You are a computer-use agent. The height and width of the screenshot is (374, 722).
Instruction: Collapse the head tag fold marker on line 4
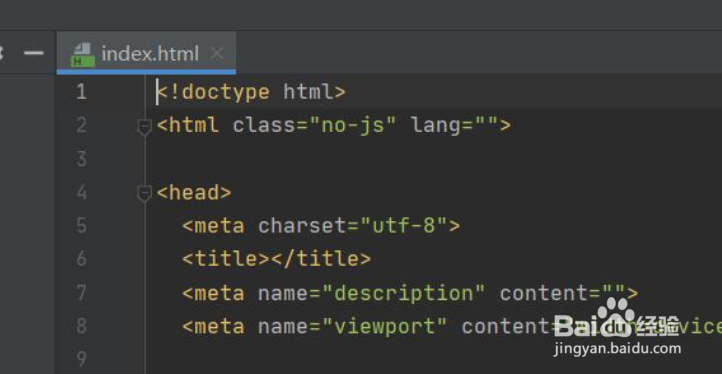coord(145,193)
